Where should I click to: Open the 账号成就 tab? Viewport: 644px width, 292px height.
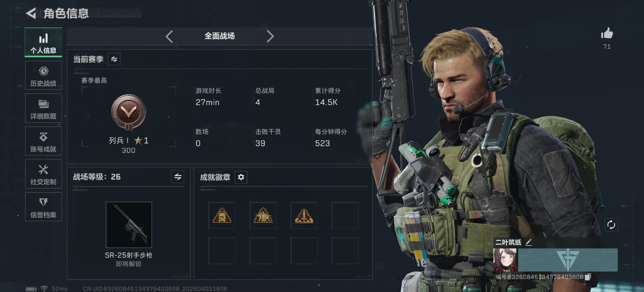(43, 141)
